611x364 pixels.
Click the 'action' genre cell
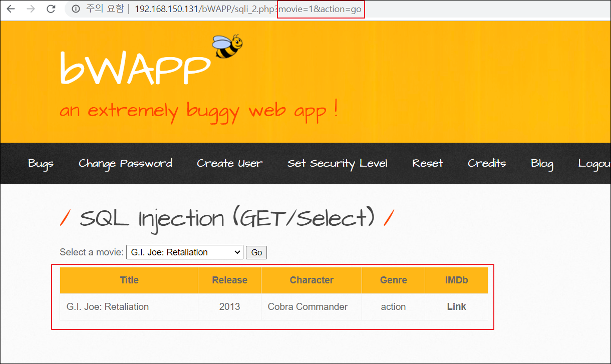coord(393,307)
